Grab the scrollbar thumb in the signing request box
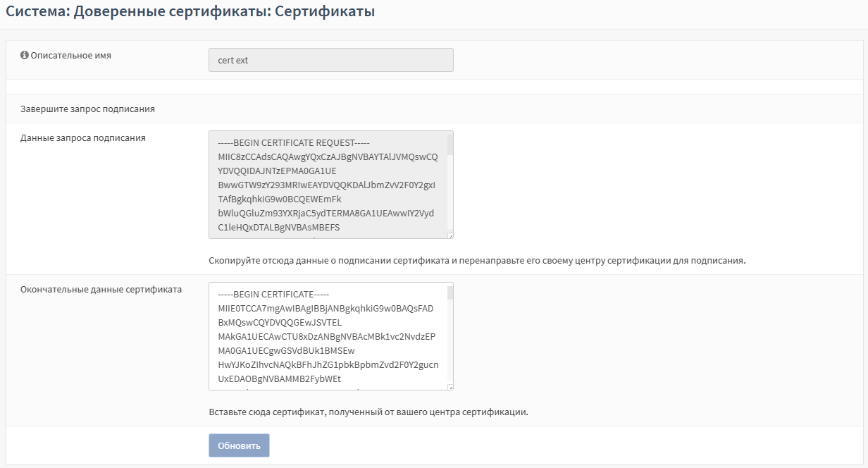 pos(450,144)
